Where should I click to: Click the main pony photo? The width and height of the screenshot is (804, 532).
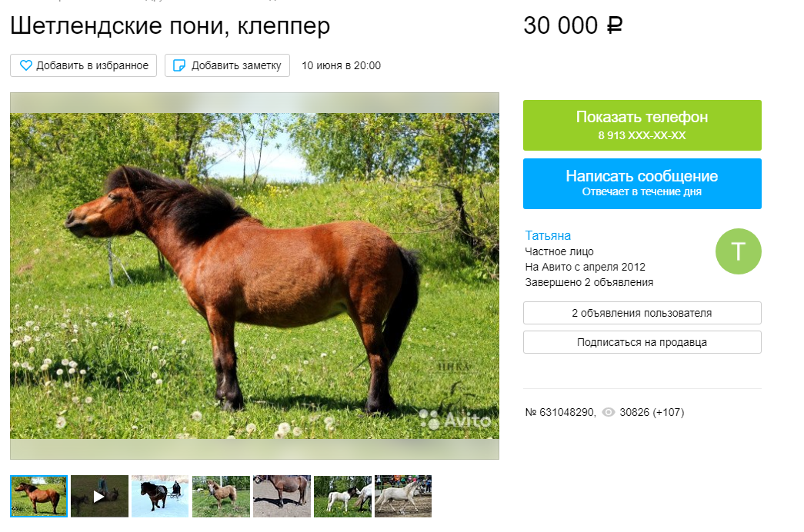pyautogui.click(x=255, y=276)
